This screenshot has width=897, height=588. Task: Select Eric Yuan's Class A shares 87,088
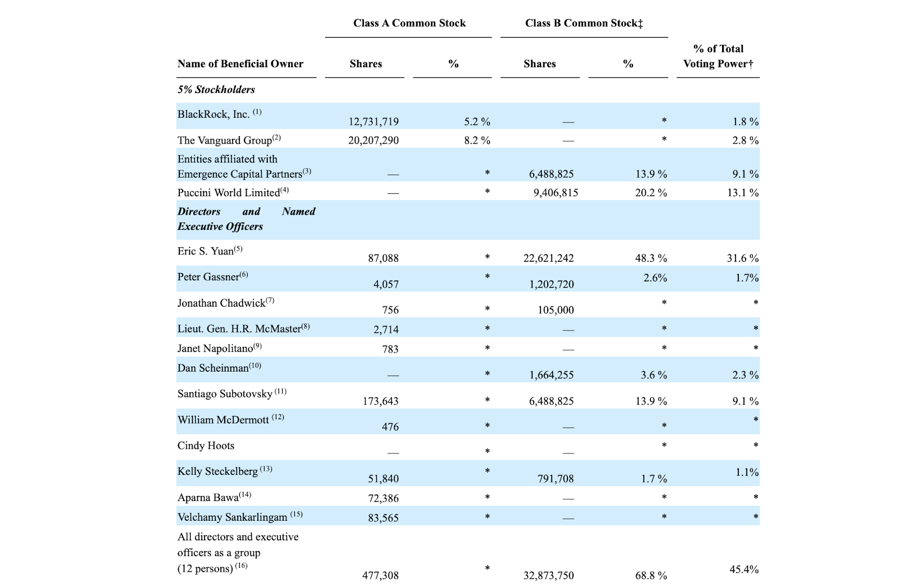383,258
